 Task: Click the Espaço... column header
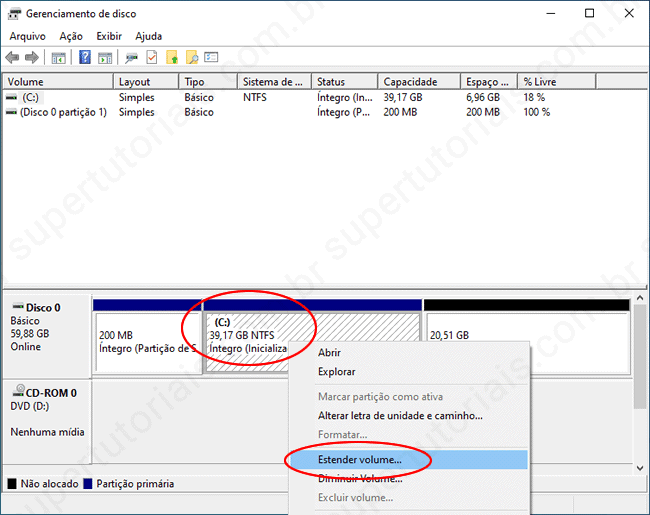tap(489, 82)
